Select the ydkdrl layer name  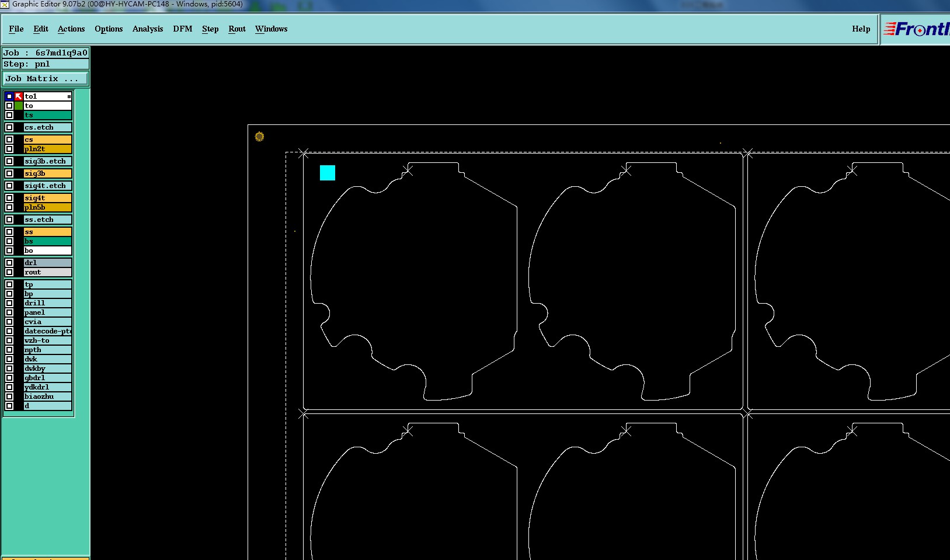tap(48, 387)
